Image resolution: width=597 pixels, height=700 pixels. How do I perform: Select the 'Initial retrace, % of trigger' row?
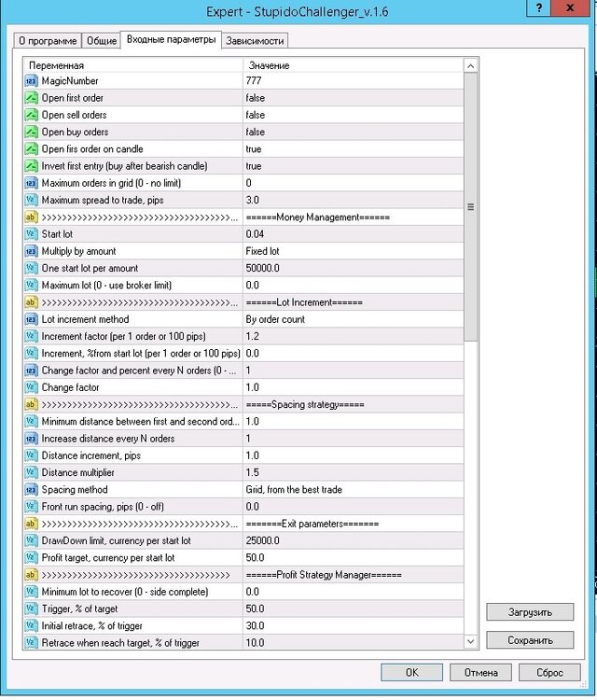coord(243,625)
